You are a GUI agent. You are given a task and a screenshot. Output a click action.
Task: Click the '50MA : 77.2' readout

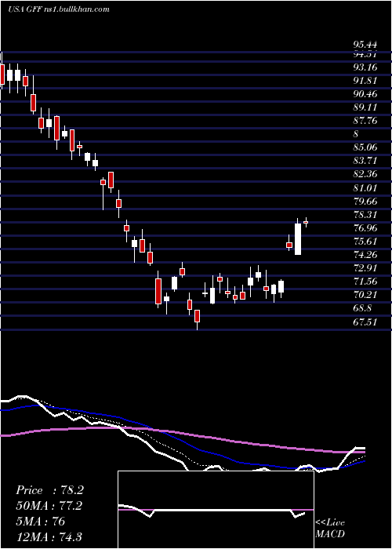49,506
